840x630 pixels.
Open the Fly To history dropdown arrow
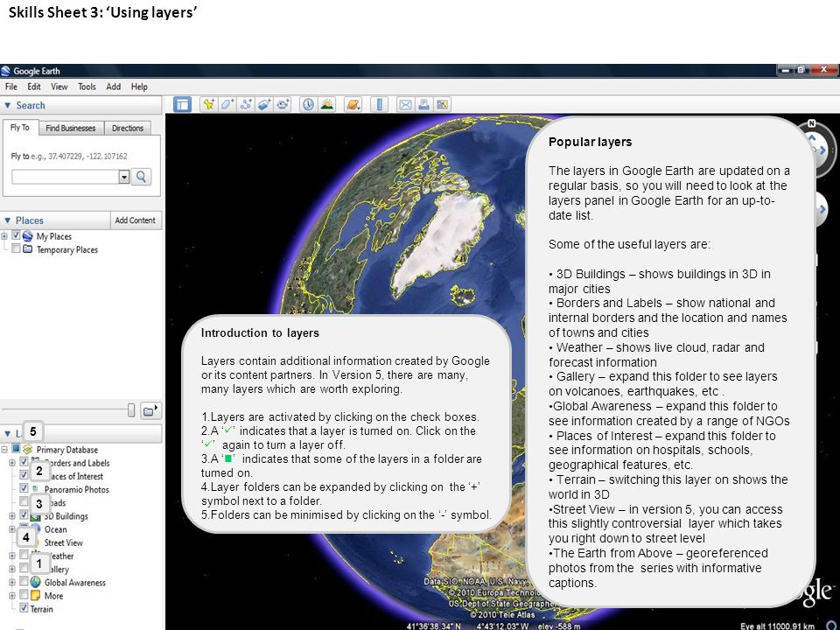[x=123, y=177]
